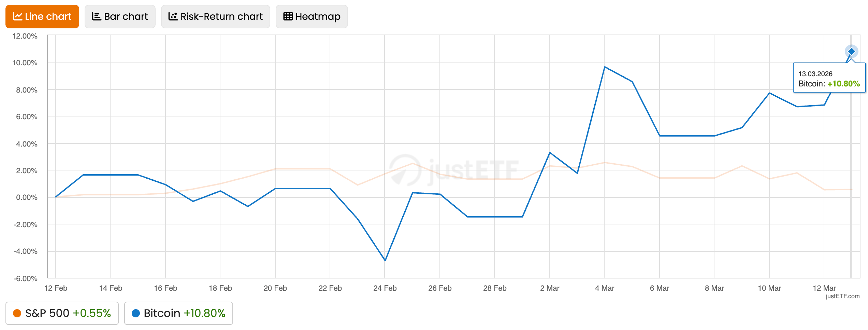Screen dimensions: 868x330
Task: Click the Bitcoin +10.80% tooltip box
Action: (829, 79)
